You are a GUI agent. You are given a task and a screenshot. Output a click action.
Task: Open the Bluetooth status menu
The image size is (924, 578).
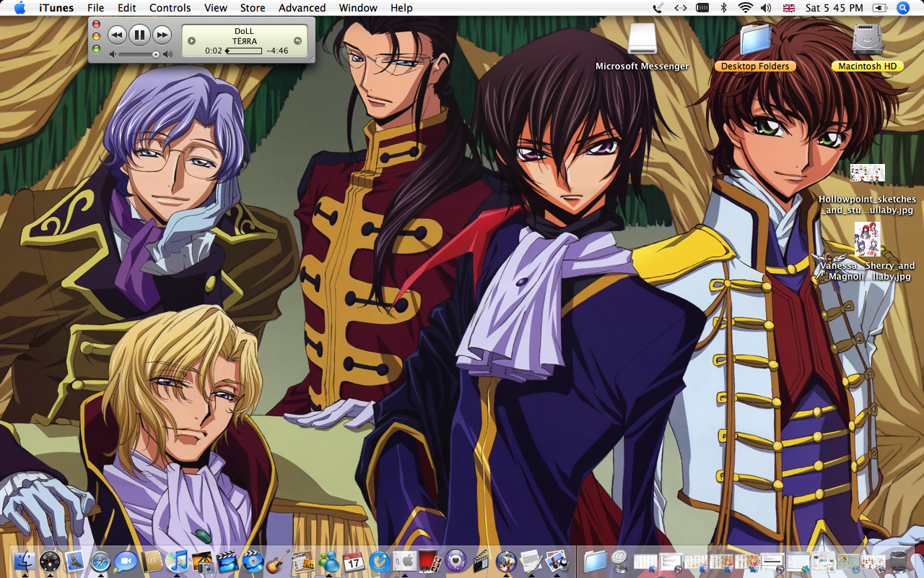tap(724, 8)
